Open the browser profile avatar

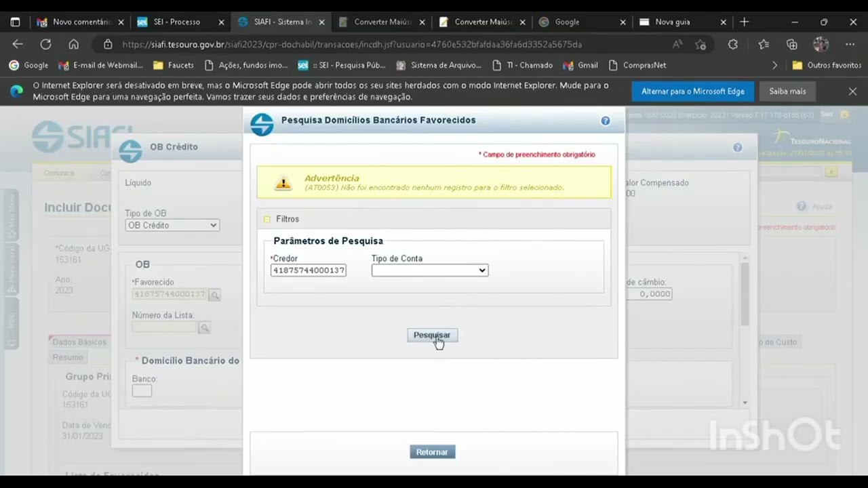pos(821,44)
